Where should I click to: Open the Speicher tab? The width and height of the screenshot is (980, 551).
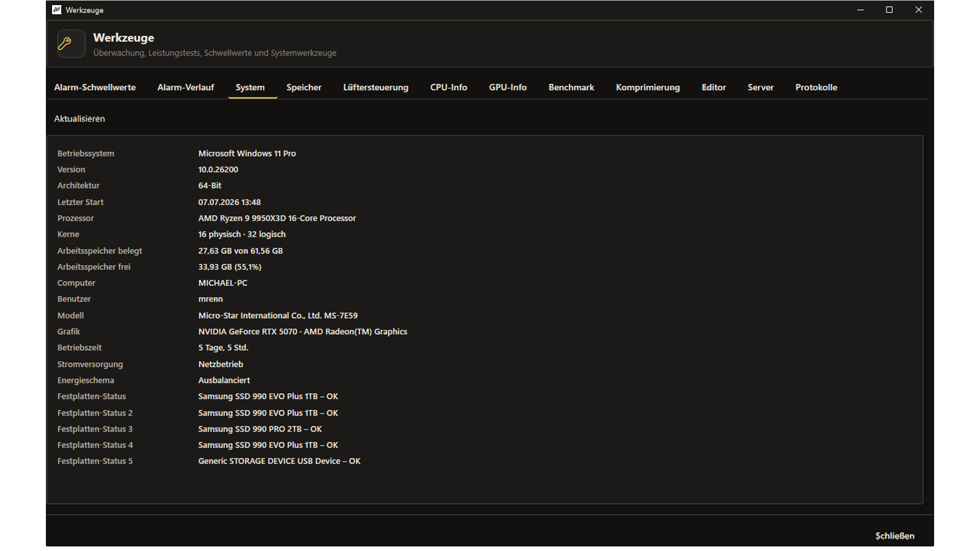tap(304, 87)
